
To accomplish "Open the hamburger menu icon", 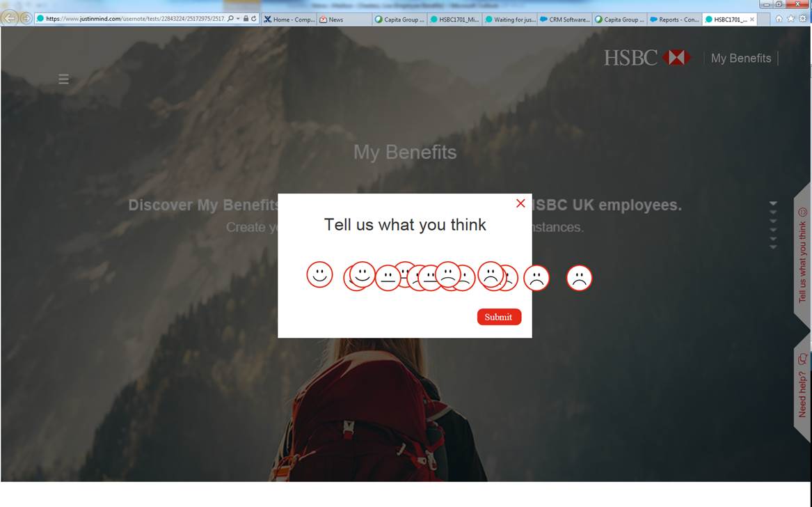I will [x=64, y=79].
